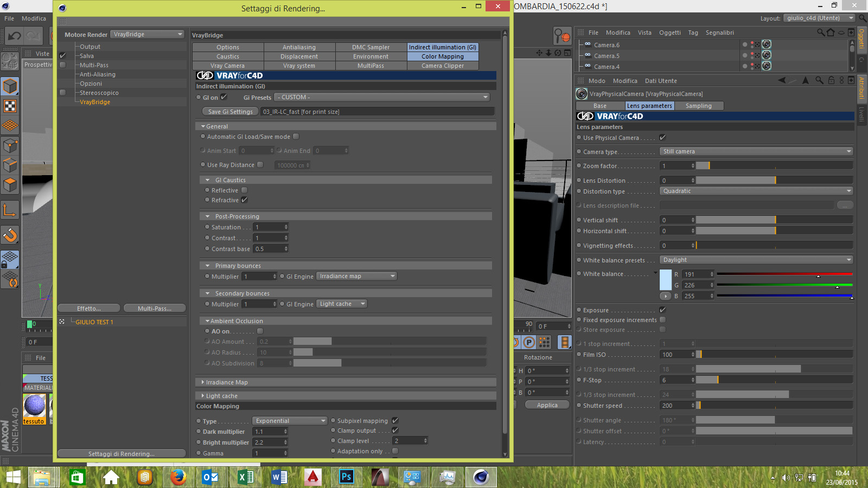
Task: Click the viewport zoom arrow icon
Action: click(548, 53)
